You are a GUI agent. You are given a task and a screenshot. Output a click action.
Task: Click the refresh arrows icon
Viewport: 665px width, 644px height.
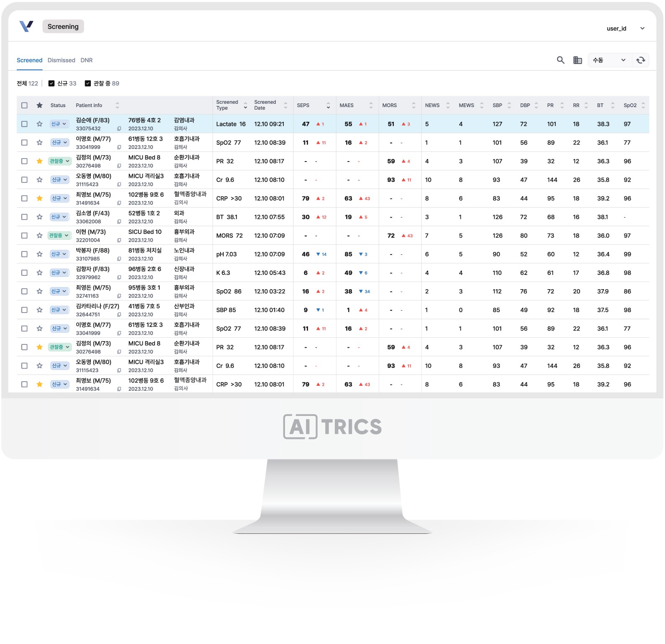click(640, 60)
